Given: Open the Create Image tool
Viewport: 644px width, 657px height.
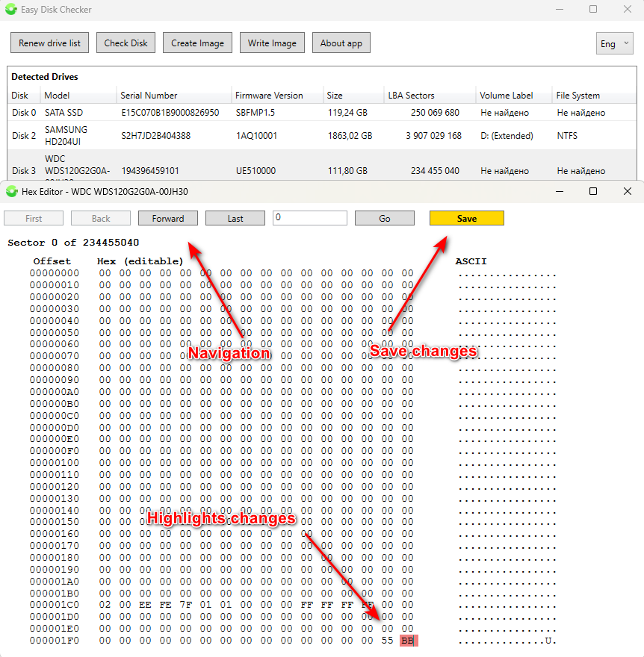Looking at the screenshot, I should [197, 43].
